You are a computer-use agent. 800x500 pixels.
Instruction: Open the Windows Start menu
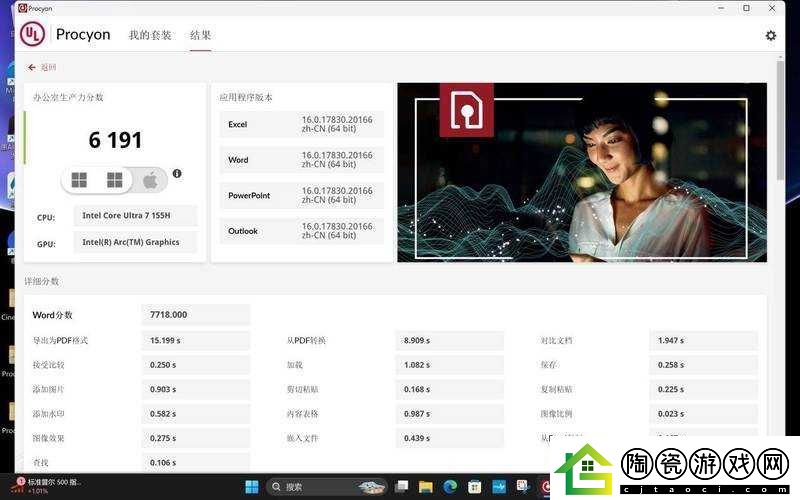click(x=252, y=487)
